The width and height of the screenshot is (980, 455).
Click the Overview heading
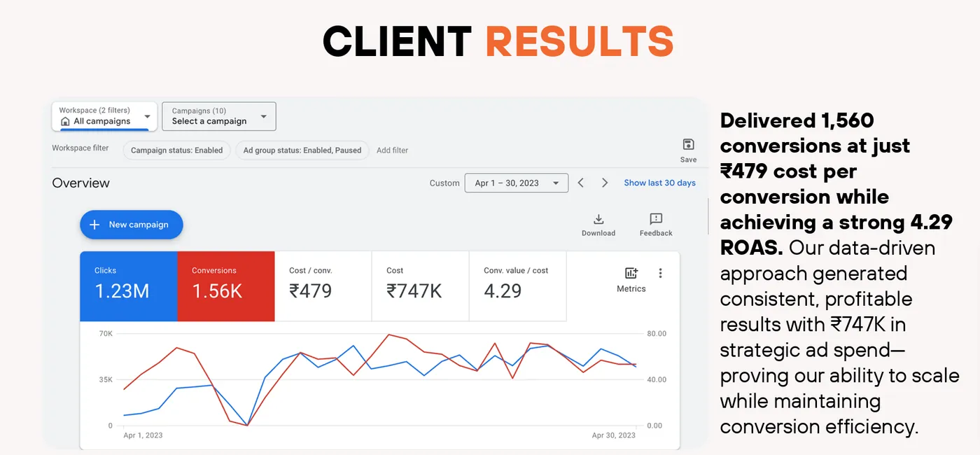click(x=80, y=183)
